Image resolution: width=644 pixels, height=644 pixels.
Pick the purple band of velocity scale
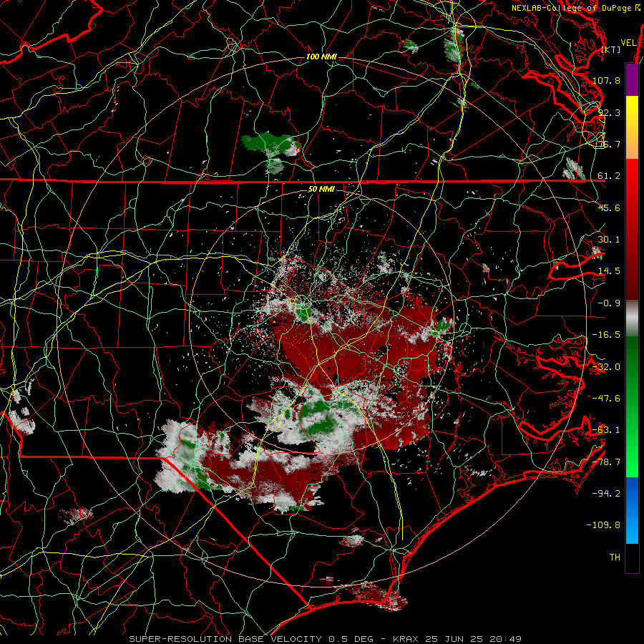(x=632, y=79)
